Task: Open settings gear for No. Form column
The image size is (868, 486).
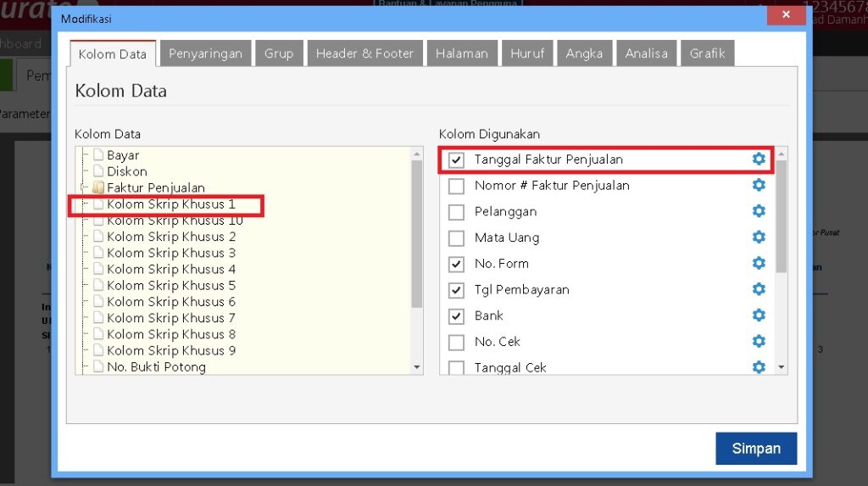Action: click(x=759, y=263)
